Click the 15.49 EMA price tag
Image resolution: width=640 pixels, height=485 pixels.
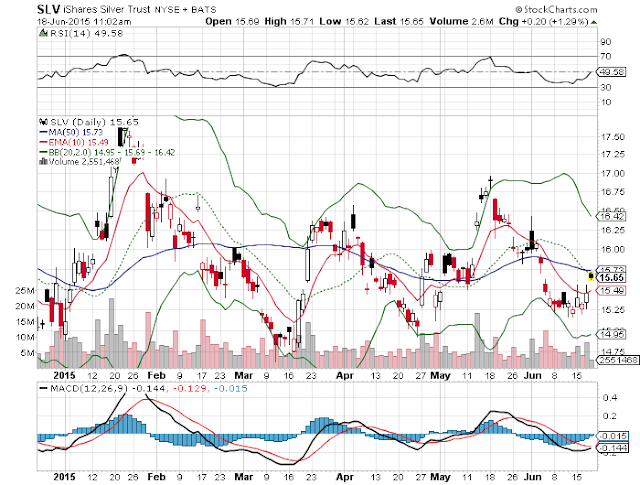click(610, 291)
